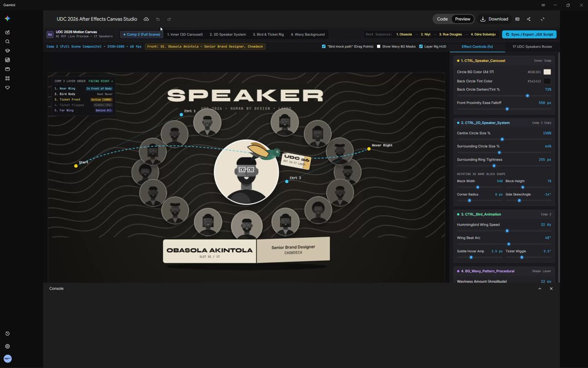
Task: Click the share icon in header
Action: click(529, 19)
